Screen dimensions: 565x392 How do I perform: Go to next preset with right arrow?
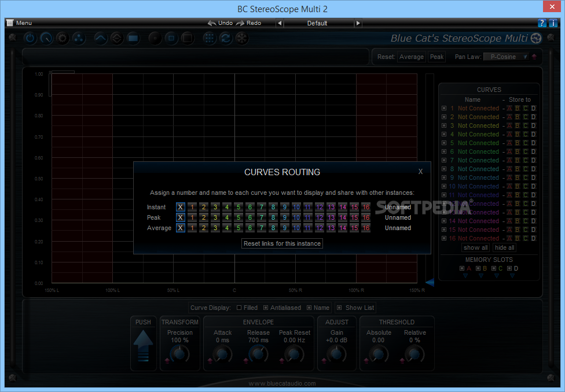(358, 23)
